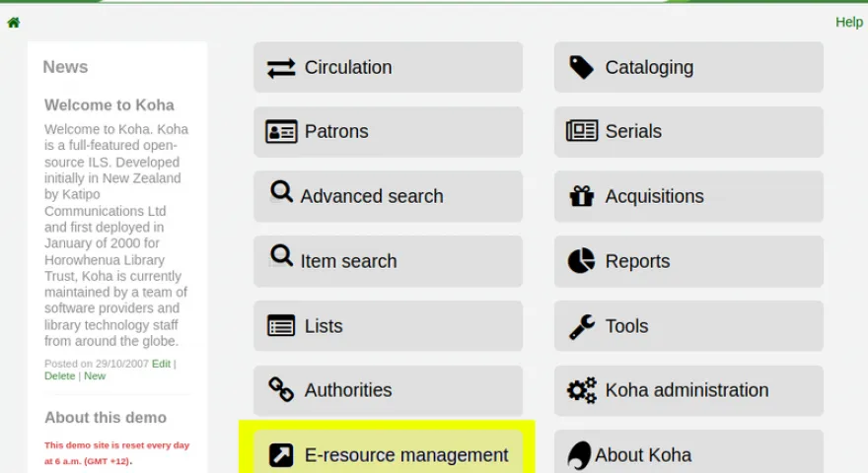Click the Koha administration gears icon
Viewport: 868px width, 473px height.
point(582,390)
